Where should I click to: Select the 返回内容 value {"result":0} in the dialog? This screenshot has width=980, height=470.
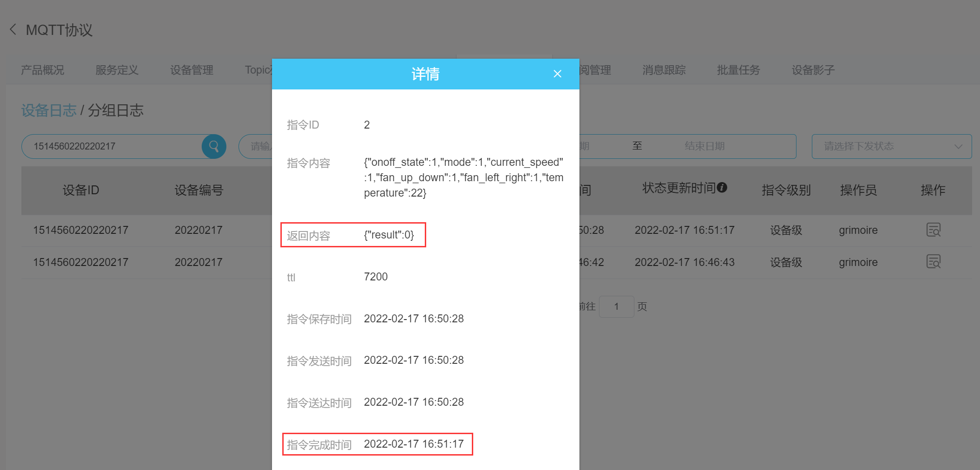click(388, 234)
